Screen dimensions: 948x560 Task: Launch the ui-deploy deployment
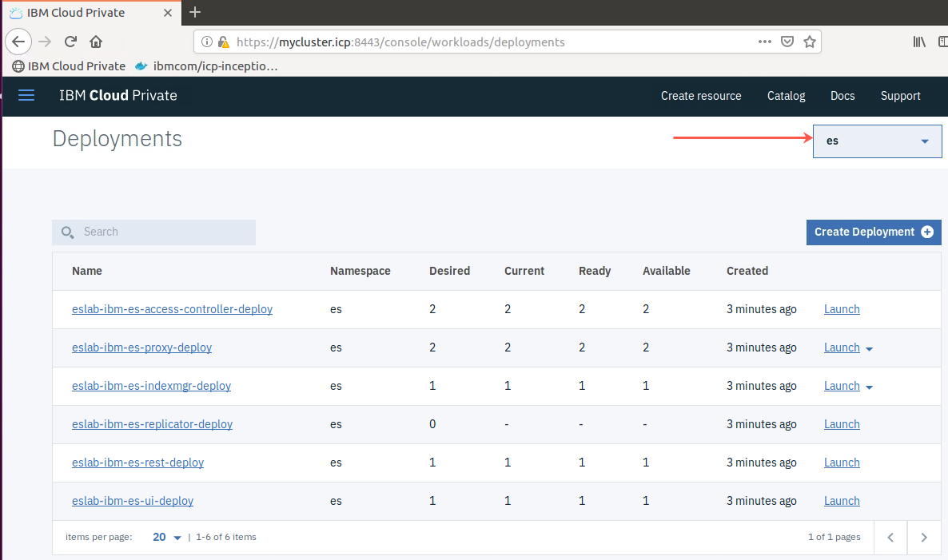point(842,501)
